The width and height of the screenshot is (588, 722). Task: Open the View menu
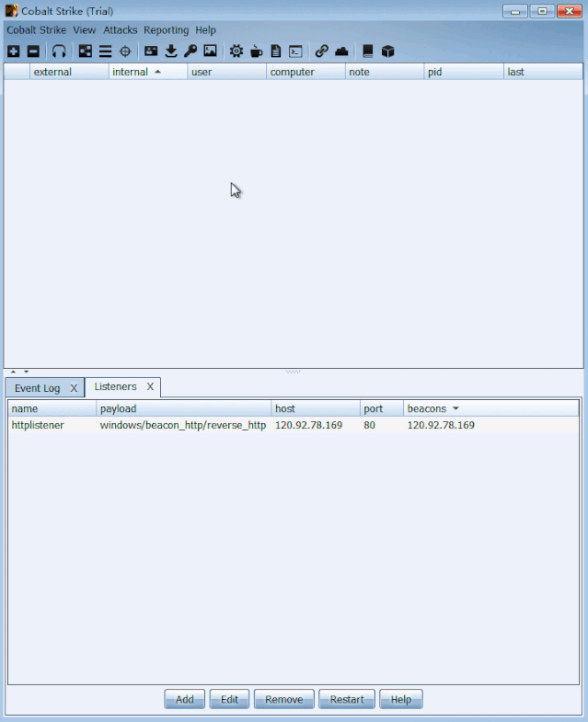[x=85, y=30]
